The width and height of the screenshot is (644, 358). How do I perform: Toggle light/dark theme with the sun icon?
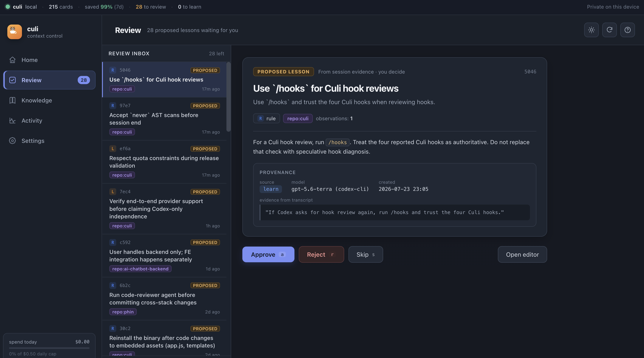point(591,30)
